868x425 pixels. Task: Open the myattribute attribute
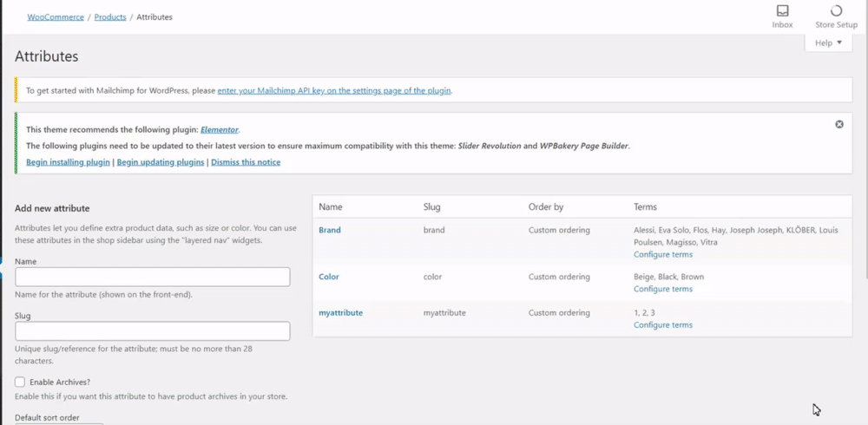tap(340, 312)
